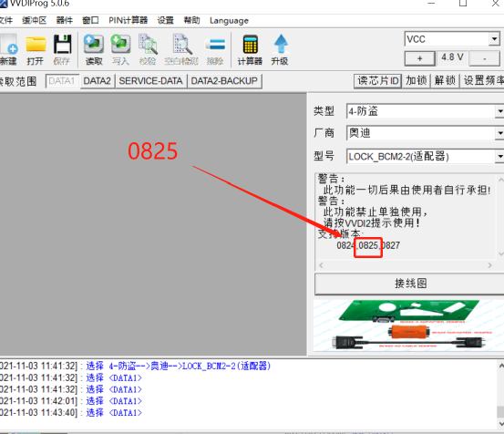Click the 接线图 wiring diagram button
Viewport: 504px width, 434px height.
410,284
